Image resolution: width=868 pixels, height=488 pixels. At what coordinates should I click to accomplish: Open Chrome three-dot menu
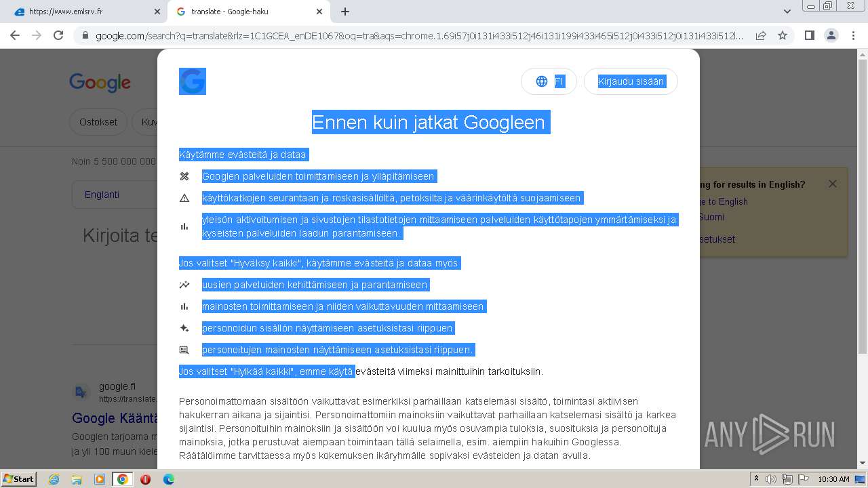point(853,35)
